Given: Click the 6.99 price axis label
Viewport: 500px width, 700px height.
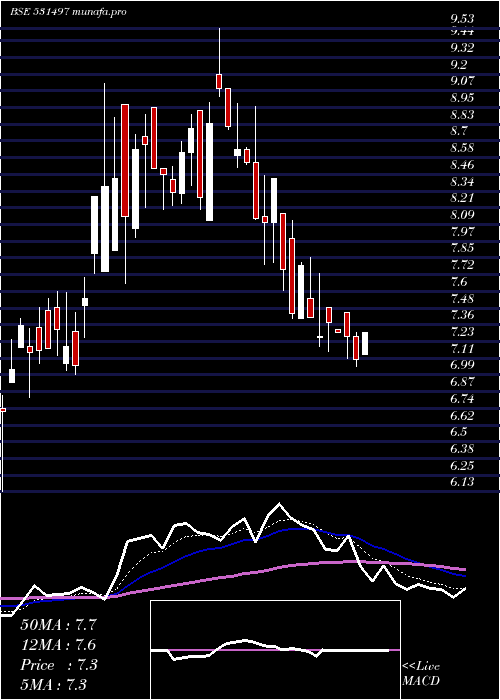Looking at the screenshot, I should (x=462, y=365).
